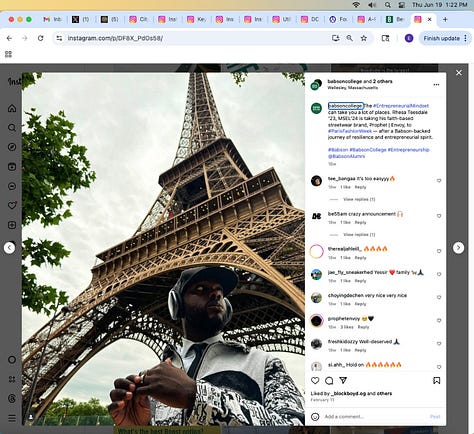Reply to freshkidozzy's comment
This screenshot has width=474, height=434.
point(360,350)
